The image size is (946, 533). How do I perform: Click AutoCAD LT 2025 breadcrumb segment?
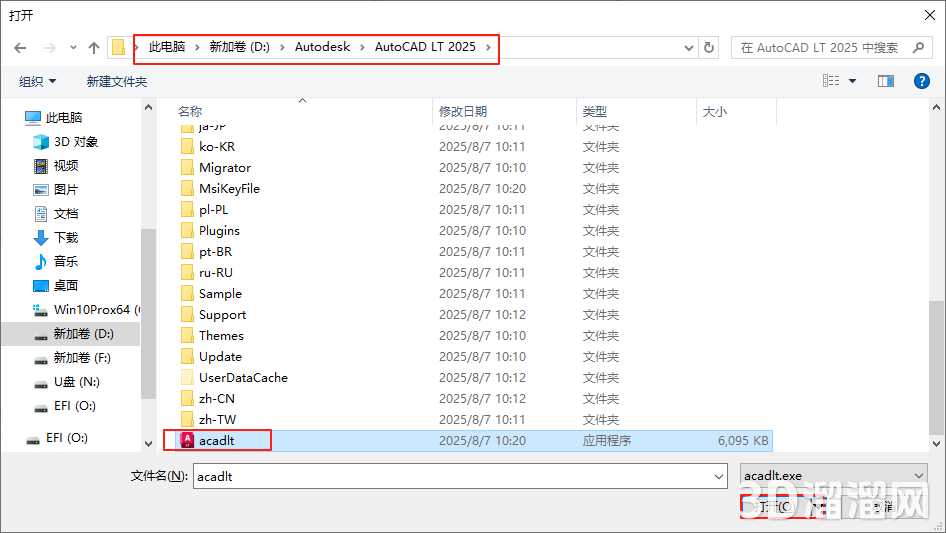pos(425,47)
